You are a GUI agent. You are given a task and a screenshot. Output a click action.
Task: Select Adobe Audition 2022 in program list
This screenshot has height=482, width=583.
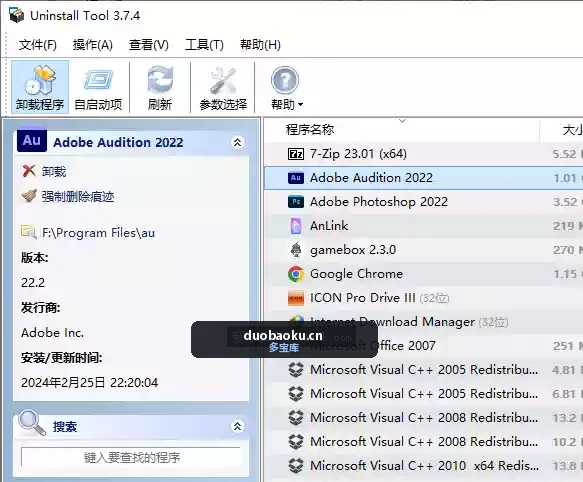click(423, 178)
